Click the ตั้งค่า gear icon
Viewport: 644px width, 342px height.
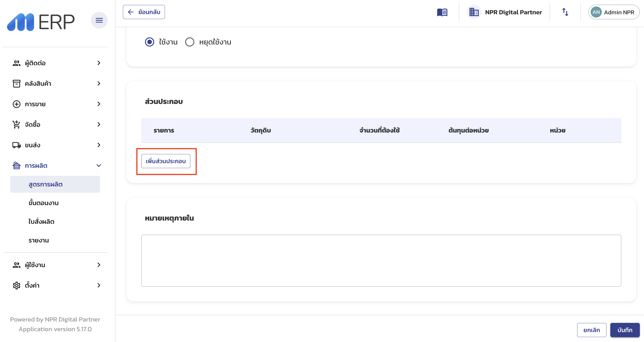coord(16,285)
